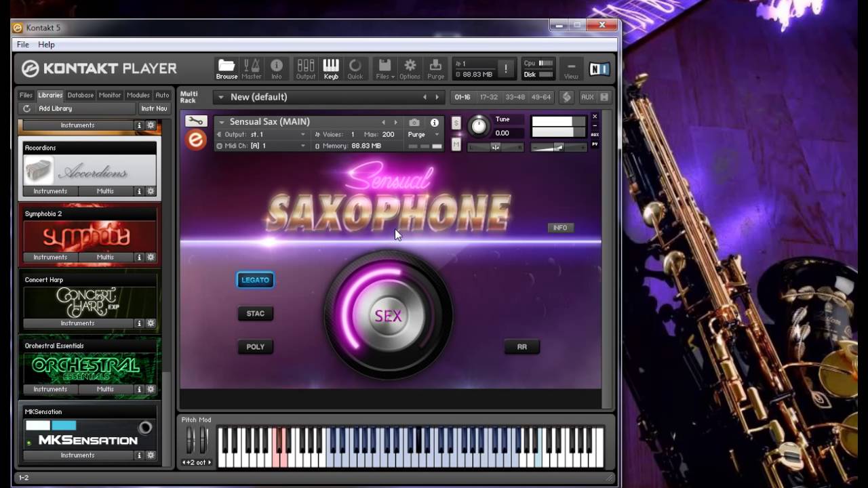Toggle the Instr Nav button
The image size is (868, 488).
[x=154, y=108]
